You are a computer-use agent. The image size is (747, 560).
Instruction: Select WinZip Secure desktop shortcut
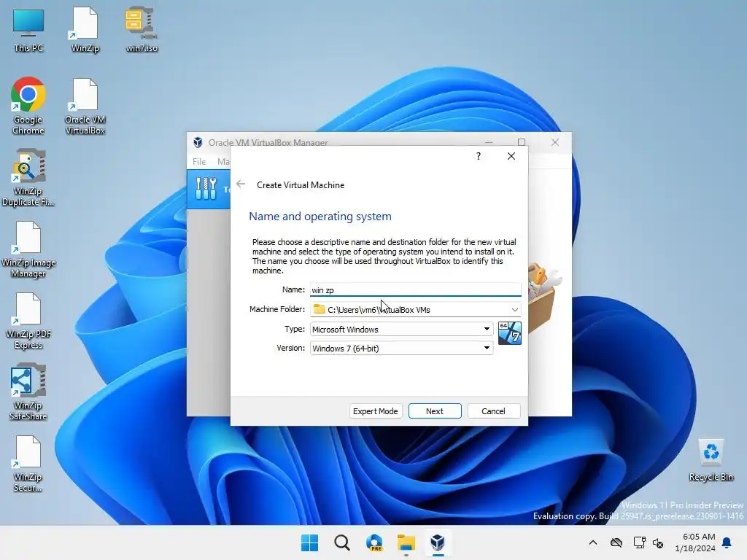pos(28,463)
